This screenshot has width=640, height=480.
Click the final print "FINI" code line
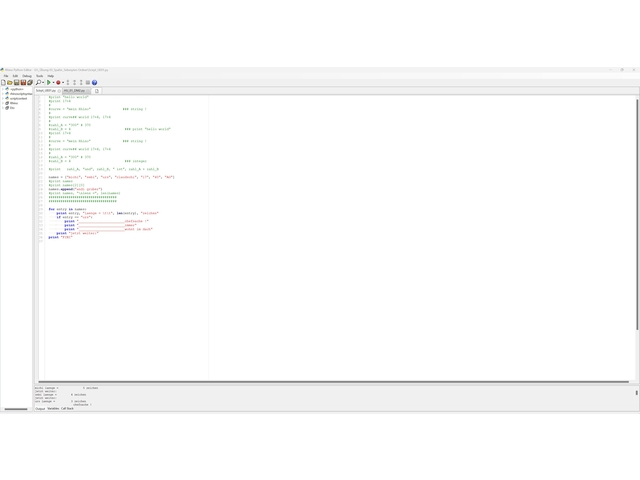click(60, 237)
